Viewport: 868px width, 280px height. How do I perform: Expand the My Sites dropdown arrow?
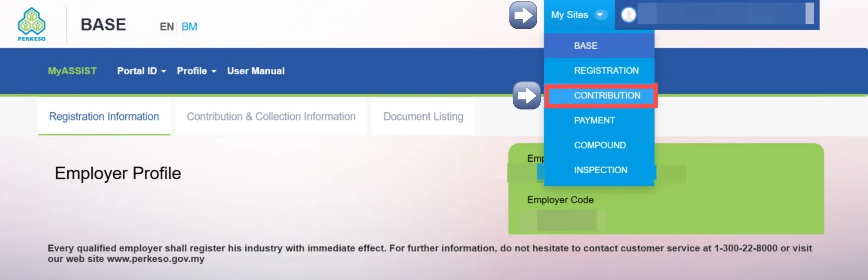601,15
